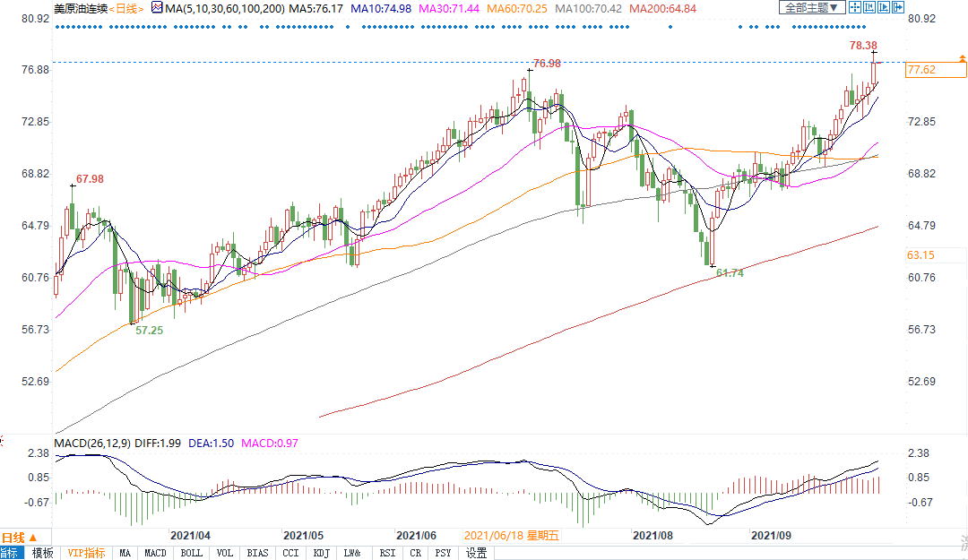968x560 pixels.
Task: Switch to the RSI indicator tab
Action: pos(388,553)
